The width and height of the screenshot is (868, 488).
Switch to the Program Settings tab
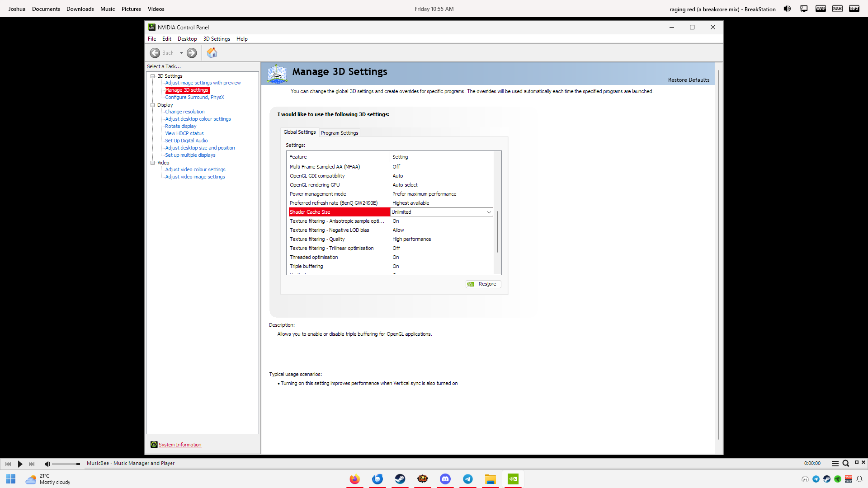[x=340, y=133]
